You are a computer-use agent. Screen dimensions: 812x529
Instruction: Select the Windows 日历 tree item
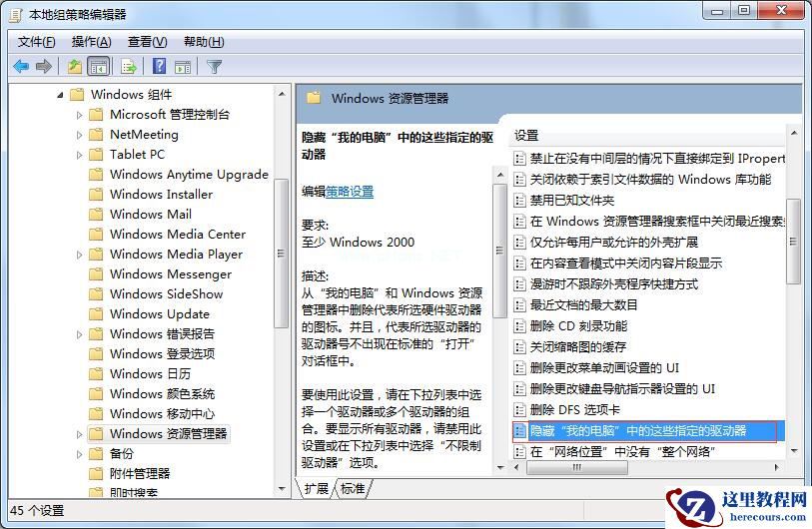tap(150, 373)
